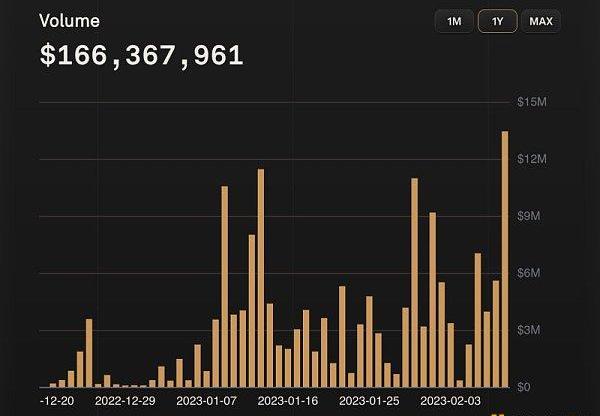
Task: Select the 2023-02-03 date label
Action: point(453,400)
